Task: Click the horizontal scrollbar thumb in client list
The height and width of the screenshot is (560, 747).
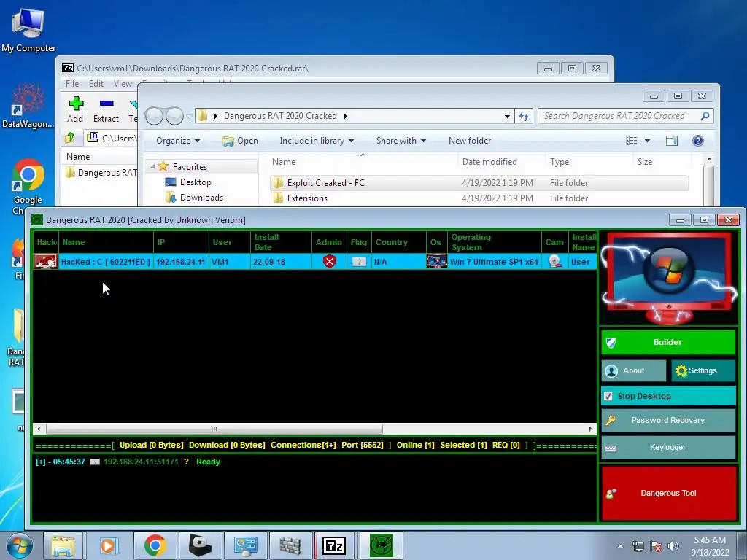Action: 214,429
